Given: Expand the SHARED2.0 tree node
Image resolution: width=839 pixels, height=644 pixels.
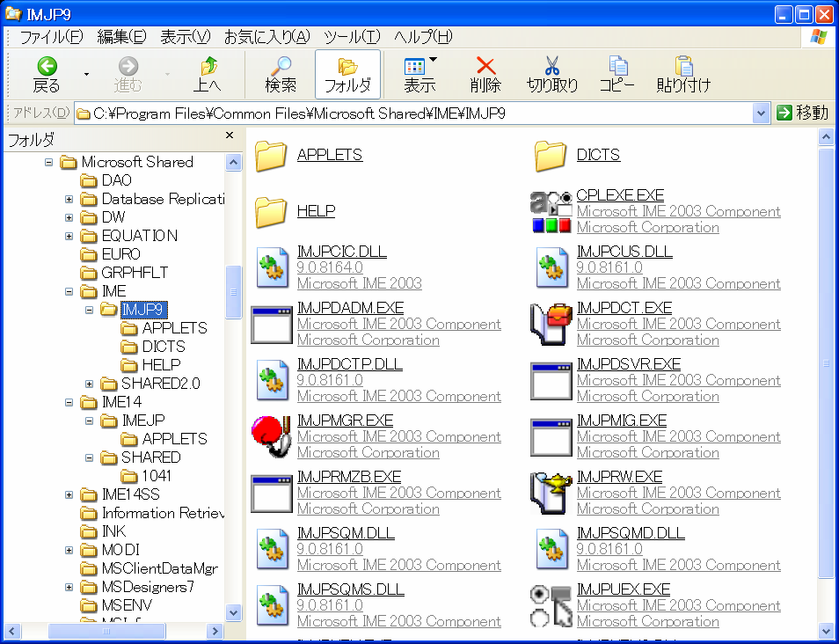Looking at the screenshot, I should (x=90, y=384).
